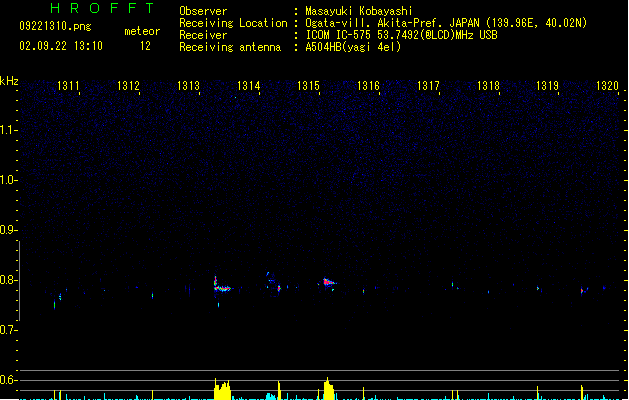Click the 0.6 kHz frequency label

coord(8,380)
